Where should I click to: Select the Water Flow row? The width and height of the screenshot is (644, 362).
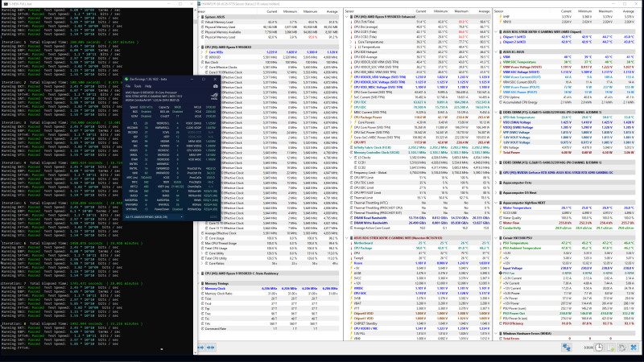point(567,223)
